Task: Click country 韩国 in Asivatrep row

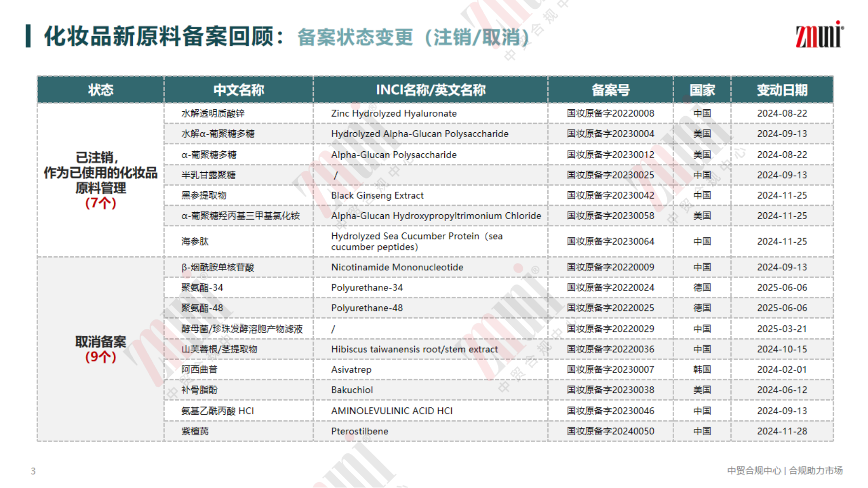Action: pos(702,370)
